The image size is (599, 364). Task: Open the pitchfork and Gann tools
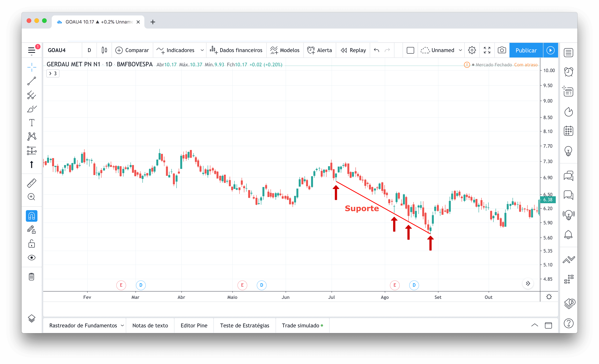coord(32,95)
